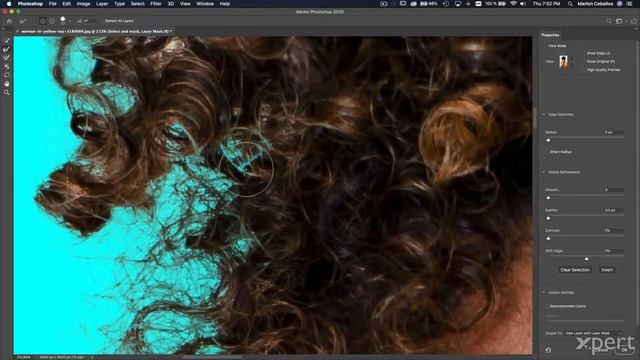
Task: Enable Sample All Layers checkbox
Action: [102, 21]
